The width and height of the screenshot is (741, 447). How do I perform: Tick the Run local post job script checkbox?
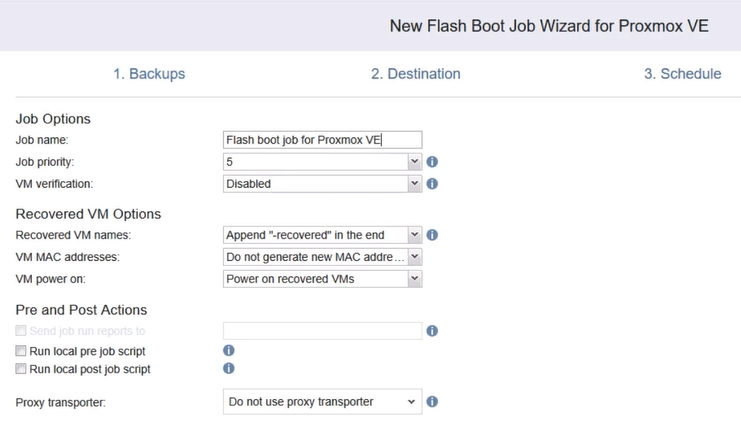pos(21,370)
